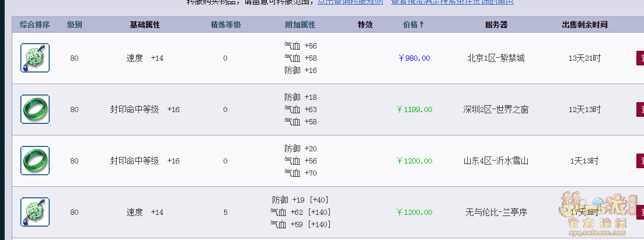Click the ¥1200.00 price for 无与伦比-兰亭序
The width and height of the screenshot is (644, 240).
[x=414, y=213]
